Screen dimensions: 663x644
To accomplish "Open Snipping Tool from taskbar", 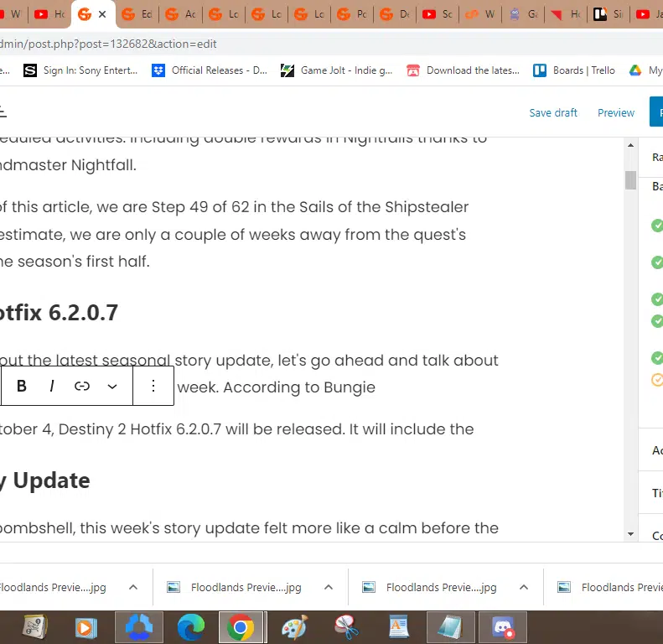I will 346,626.
